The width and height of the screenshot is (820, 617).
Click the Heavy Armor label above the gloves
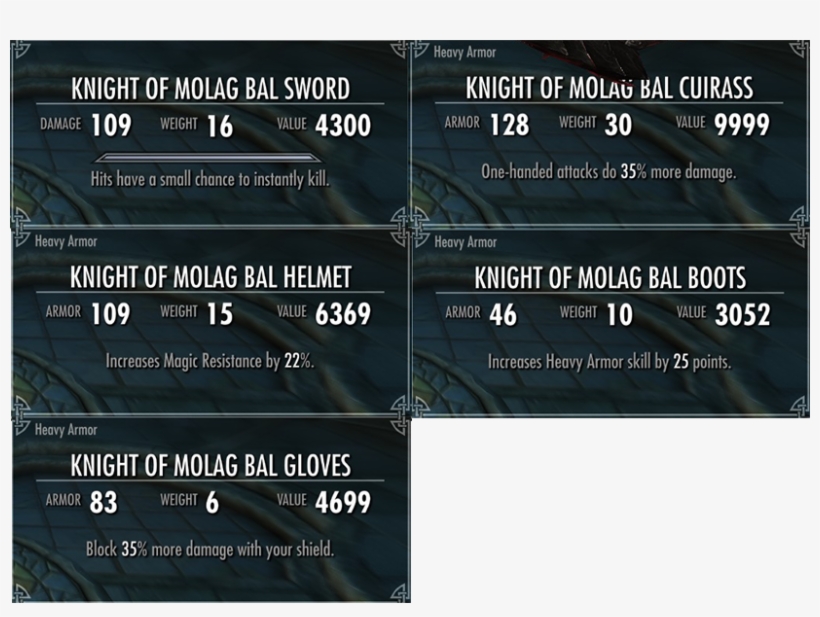tap(66, 430)
